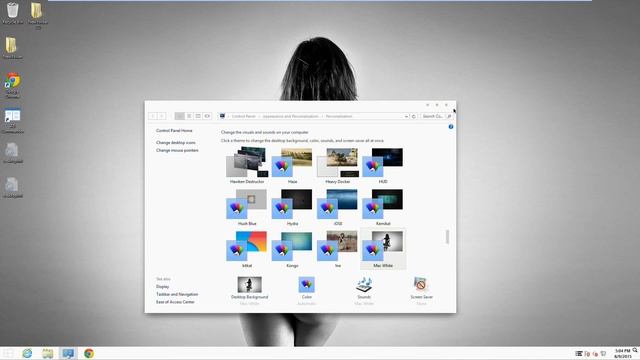Image resolution: width=640 pixels, height=360 pixels.
Task: Click Change mouse pointers link
Action: pos(177,150)
